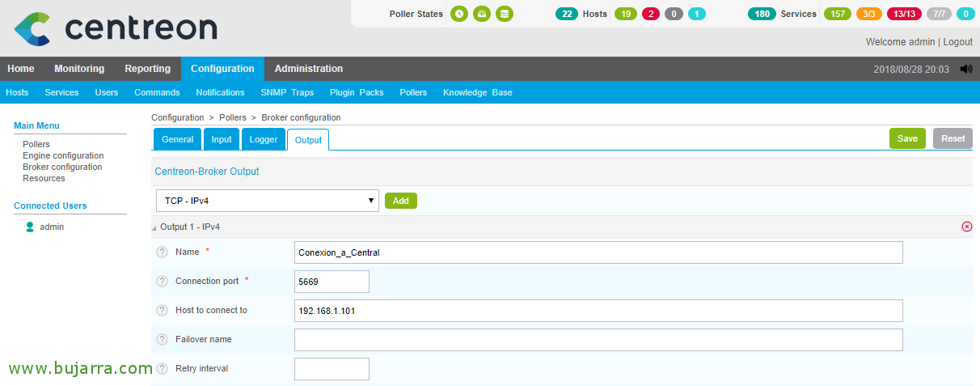980x386 pixels.
Task: Focus the Name input field
Action: [x=598, y=252]
